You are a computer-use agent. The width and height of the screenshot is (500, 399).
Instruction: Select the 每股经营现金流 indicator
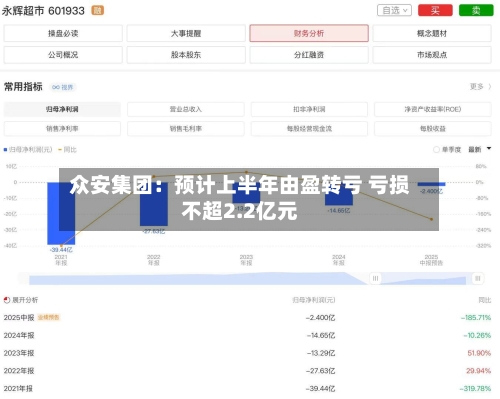[x=309, y=129]
